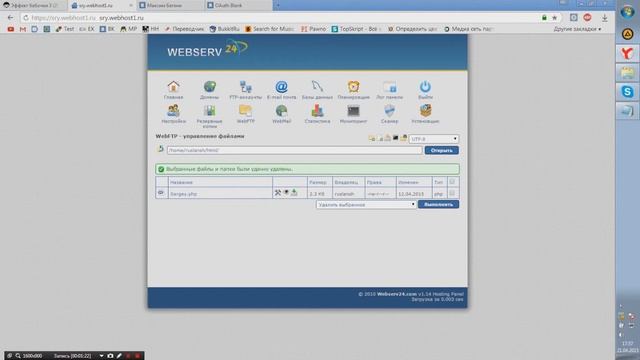Viewport: 640px width, 360px height.
Task: Open the recorder dropdown arrow at bottom left
Action: point(101,356)
